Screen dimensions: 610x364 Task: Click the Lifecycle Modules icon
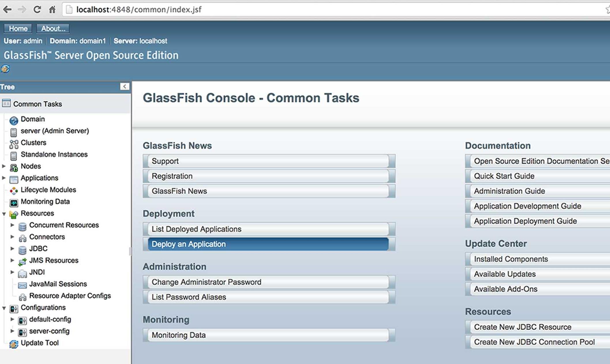(x=14, y=191)
